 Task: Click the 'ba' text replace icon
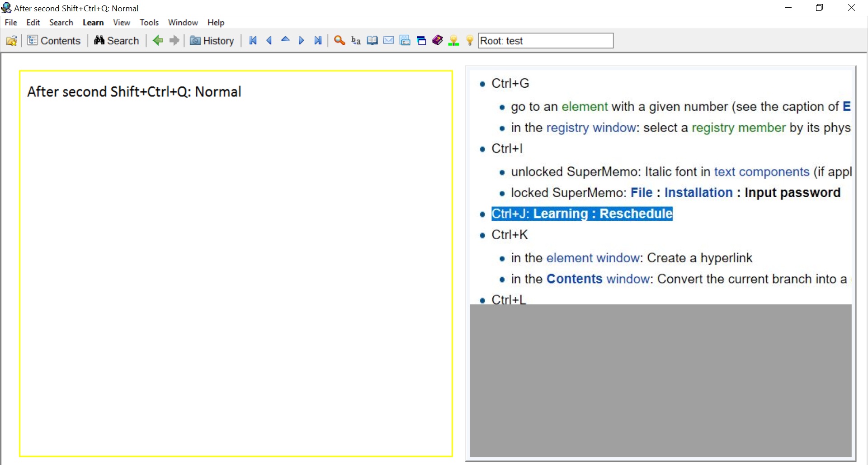point(356,41)
